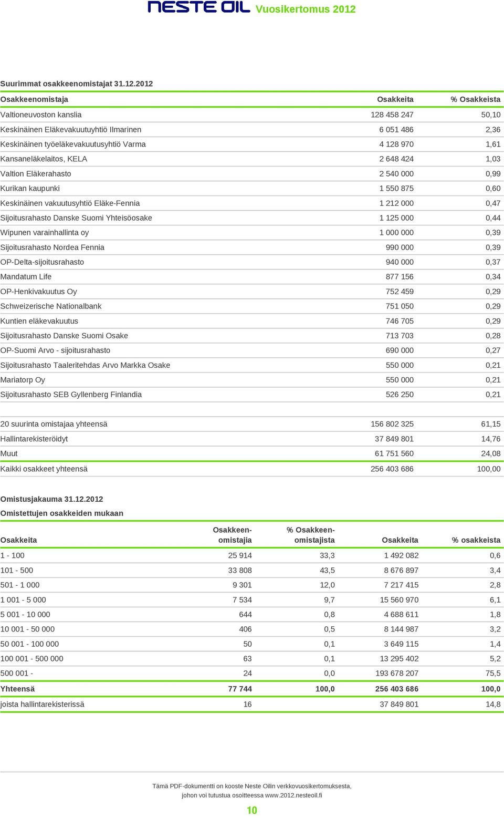Image resolution: width=504 pixels, height=818 pixels.
Task: Select the value '877 156'
Action: pyautogui.click(x=400, y=276)
